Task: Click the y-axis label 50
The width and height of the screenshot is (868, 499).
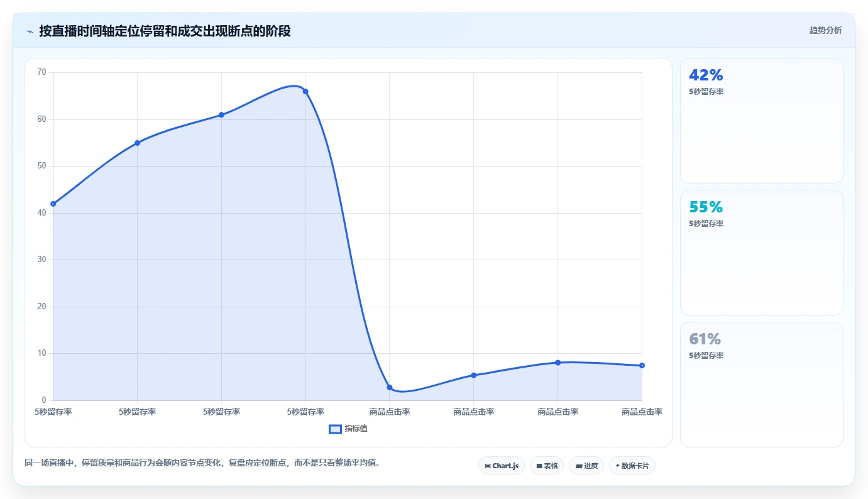Action: point(41,166)
